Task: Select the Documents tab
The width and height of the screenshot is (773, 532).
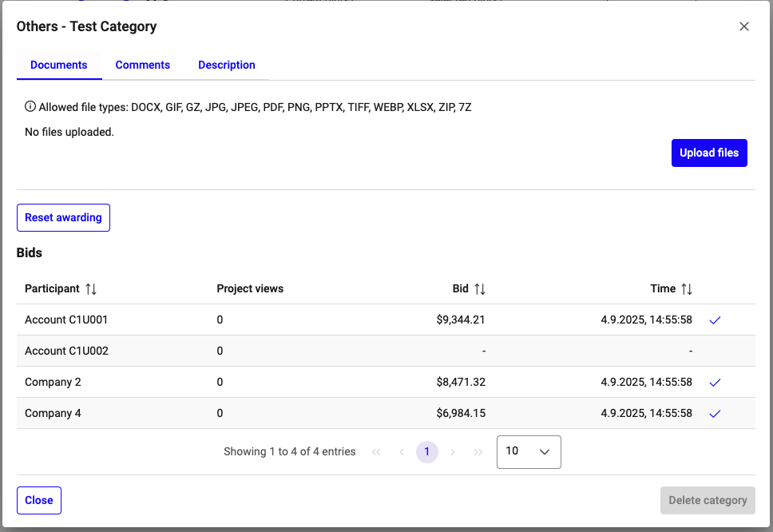Action: point(59,65)
